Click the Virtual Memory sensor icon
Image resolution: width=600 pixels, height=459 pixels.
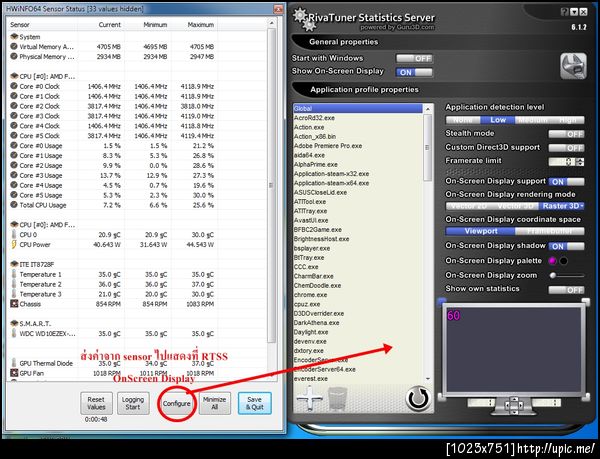[14, 47]
